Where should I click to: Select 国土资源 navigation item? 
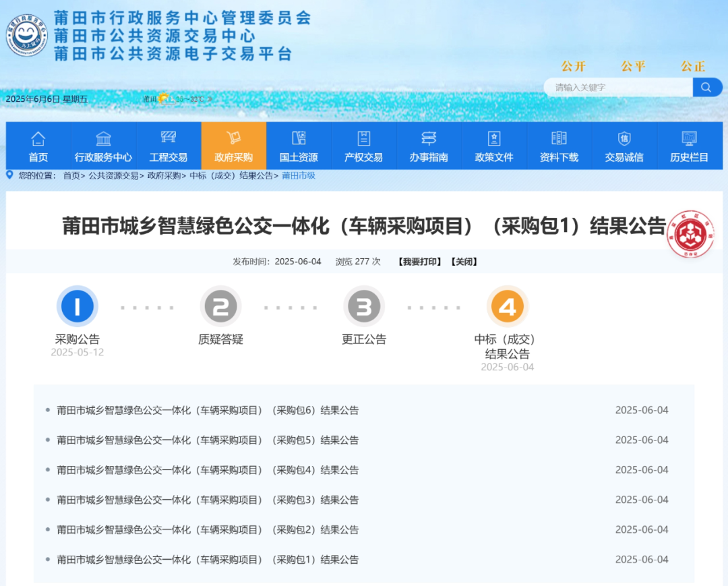[x=299, y=146]
